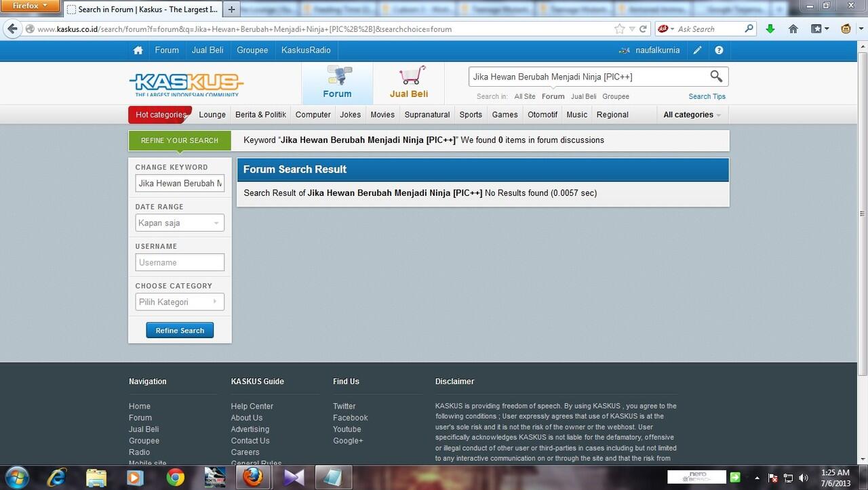The height and width of the screenshot is (490, 868).
Task: Open KaskusRadio in top blue bar
Action: pyautogui.click(x=306, y=50)
